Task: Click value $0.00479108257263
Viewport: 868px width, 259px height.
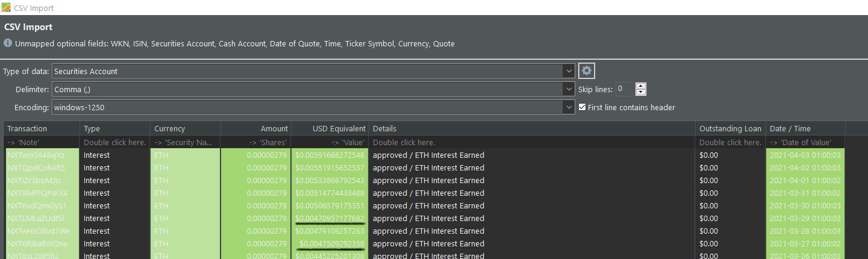Action: pos(330,231)
